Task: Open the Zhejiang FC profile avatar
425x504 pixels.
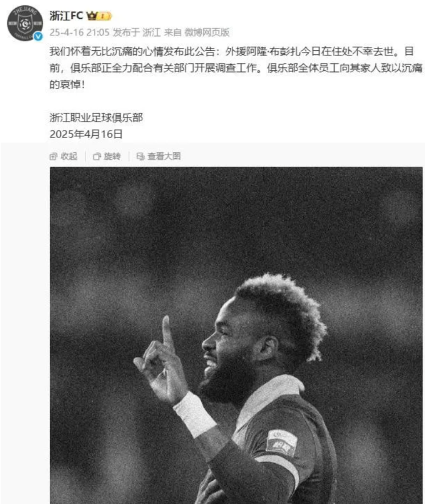Action: coord(25,23)
